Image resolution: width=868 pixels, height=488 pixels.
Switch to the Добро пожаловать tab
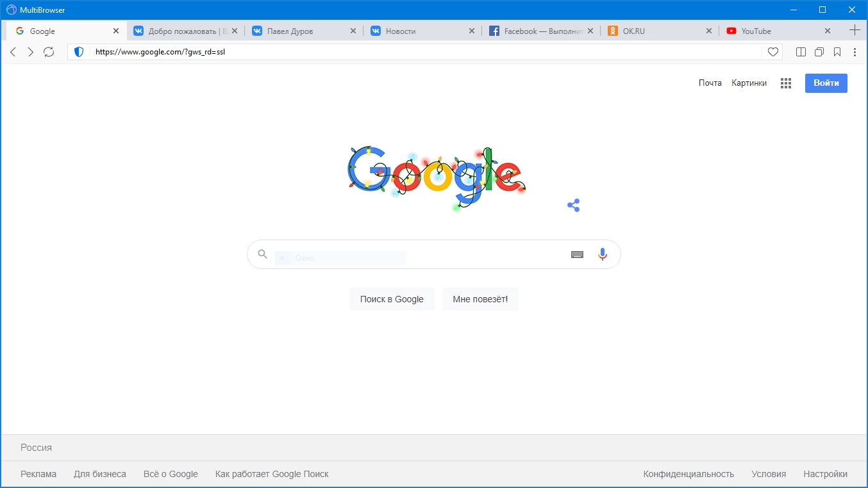pos(185,31)
